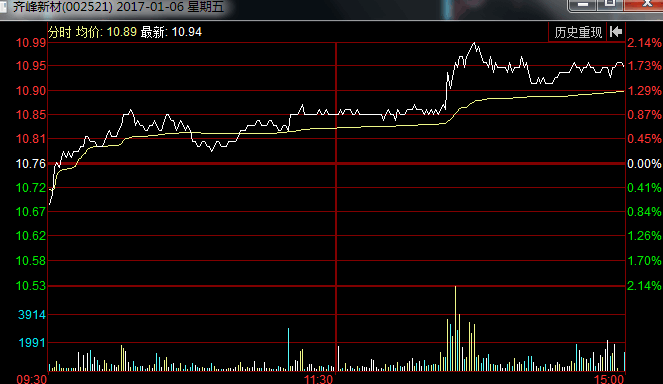Click the 齐峰新材(002521) title text
Screen dimensions: 663x384
63,7
